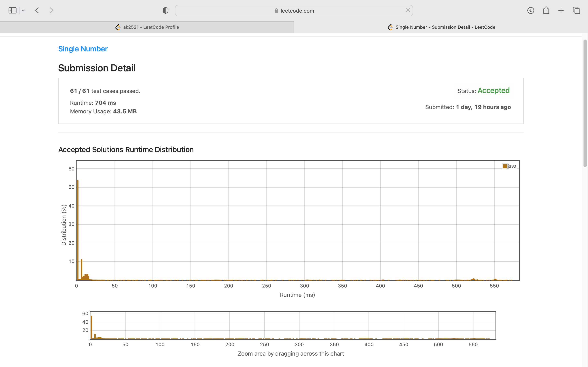Viewport: 588px width, 367px height.
Task: Go back to previous page
Action: tap(37, 10)
